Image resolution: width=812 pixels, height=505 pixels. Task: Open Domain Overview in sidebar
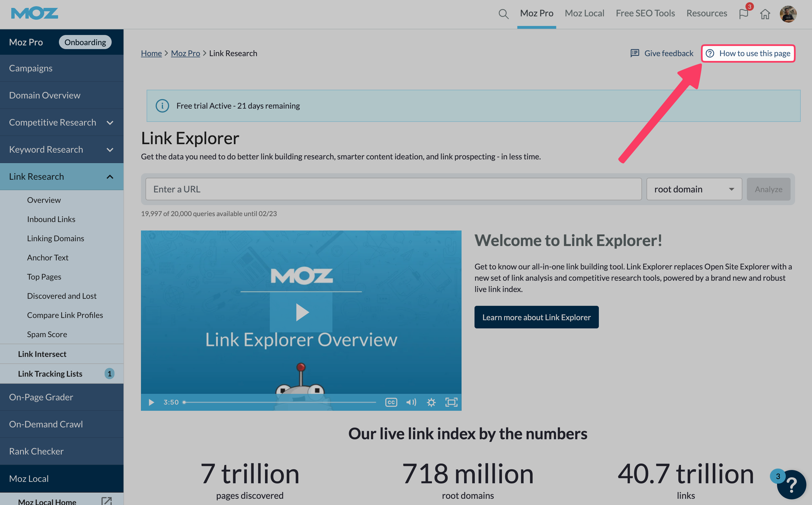tap(62, 95)
